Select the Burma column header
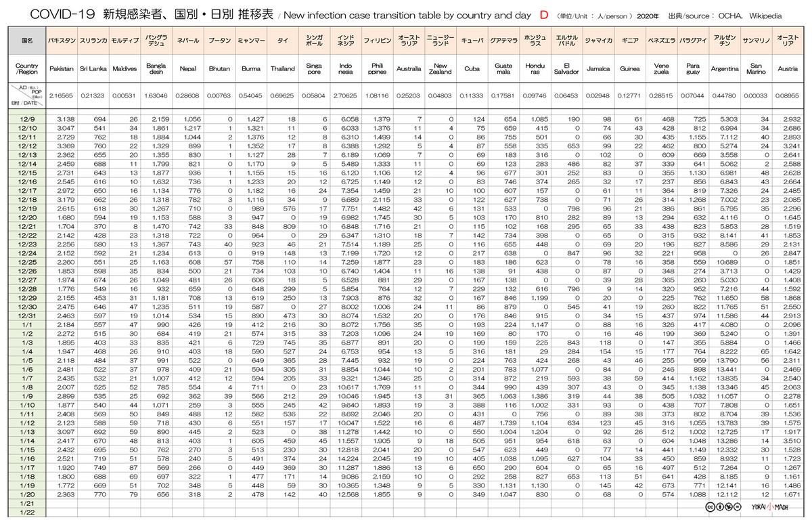812x522 pixels. coord(250,69)
